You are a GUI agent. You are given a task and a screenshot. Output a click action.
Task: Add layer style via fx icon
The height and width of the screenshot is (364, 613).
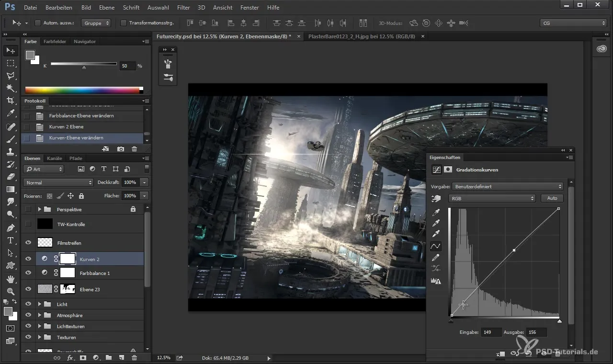point(70,358)
